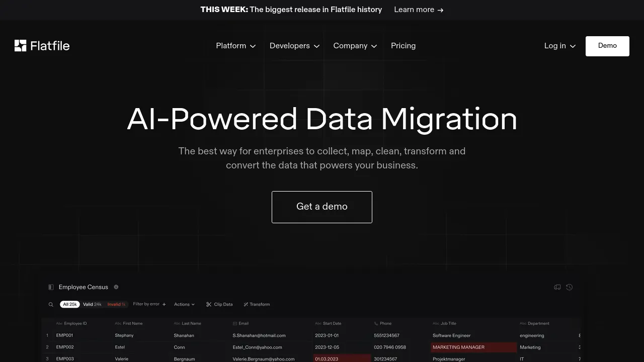Click info icon next to Employee Census
This screenshot has height=362, width=644.
(x=116, y=287)
